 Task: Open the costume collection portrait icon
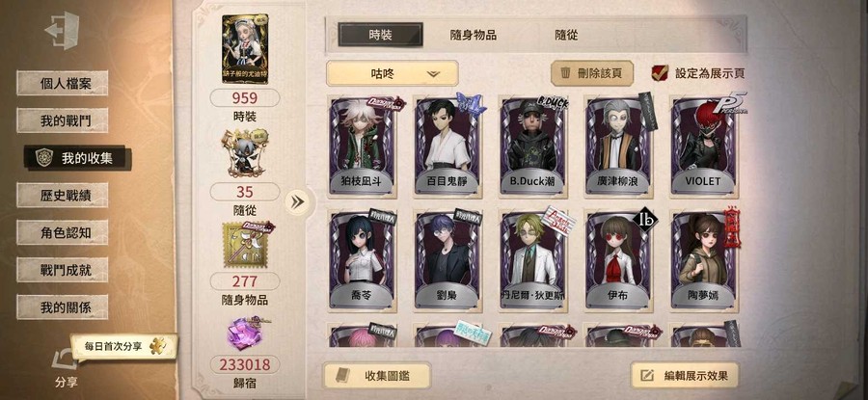click(245, 49)
